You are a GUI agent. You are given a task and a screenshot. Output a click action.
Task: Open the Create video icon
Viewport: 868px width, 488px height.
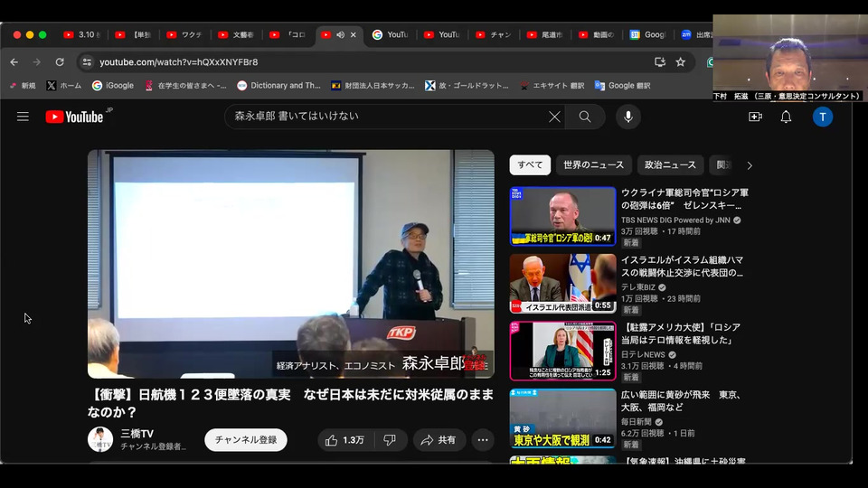point(755,117)
